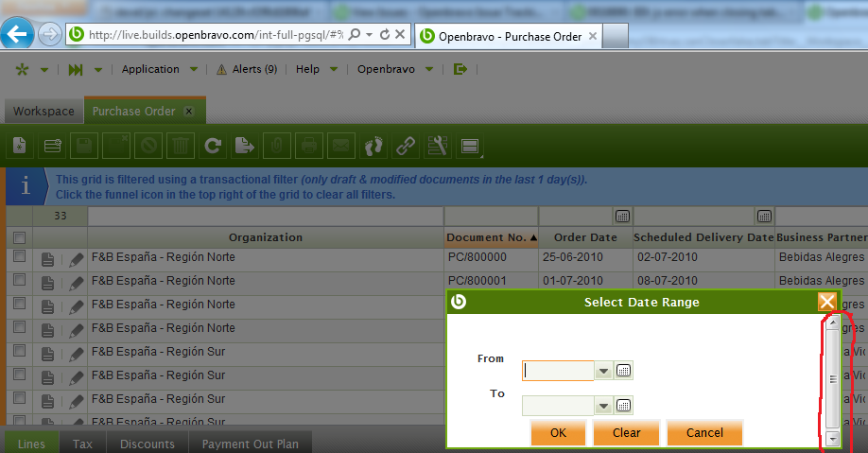Sort by the Document No. column header
The width and height of the screenshot is (868, 453).
click(492, 237)
